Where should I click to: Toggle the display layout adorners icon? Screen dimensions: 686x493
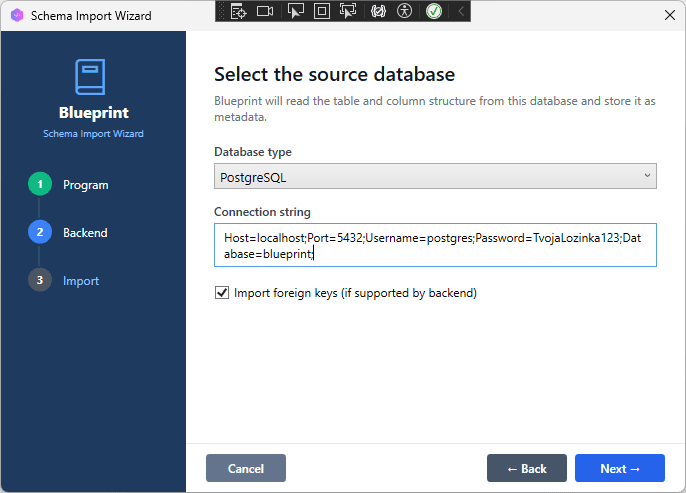point(322,11)
